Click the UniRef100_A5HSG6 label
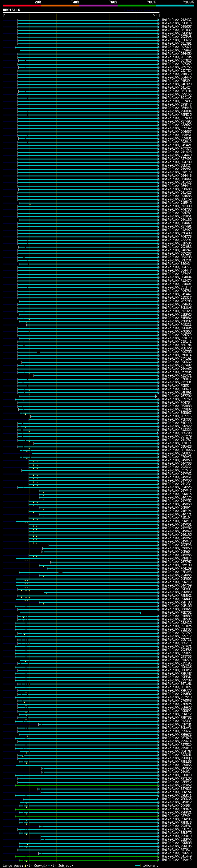This screenshot has height=868, width=197. (x=177, y=419)
